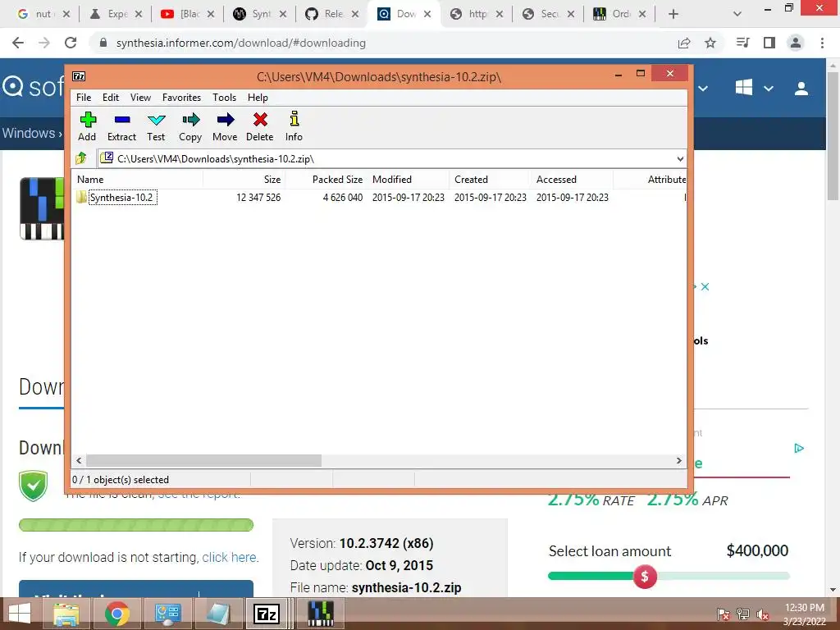Viewport: 840px width, 630px height.
Task: Open Chrome side panel icon
Action: pos(769,43)
